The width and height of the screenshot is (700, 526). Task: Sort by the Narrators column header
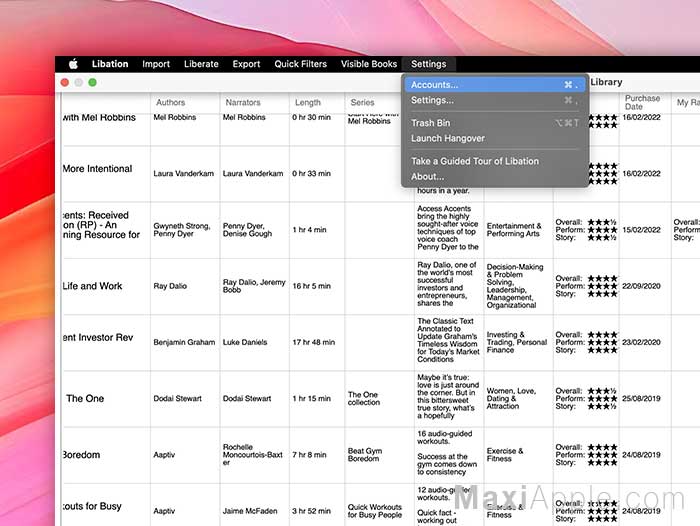[254, 102]
